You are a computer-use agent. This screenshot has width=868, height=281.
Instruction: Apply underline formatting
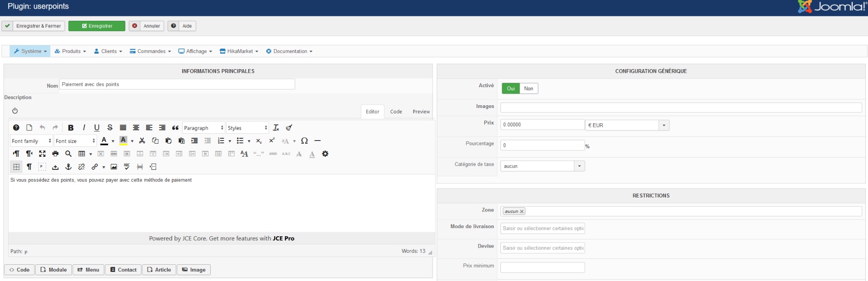(x=97, y=128)
